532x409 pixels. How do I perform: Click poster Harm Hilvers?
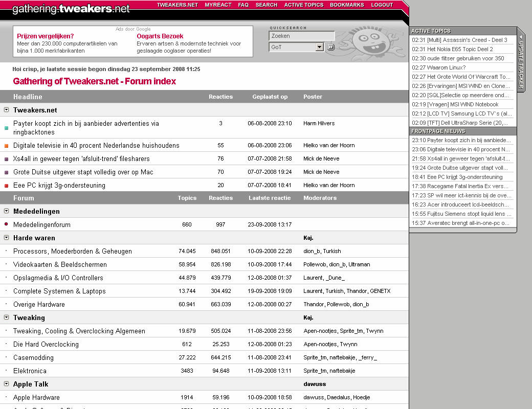pos(319,123)
